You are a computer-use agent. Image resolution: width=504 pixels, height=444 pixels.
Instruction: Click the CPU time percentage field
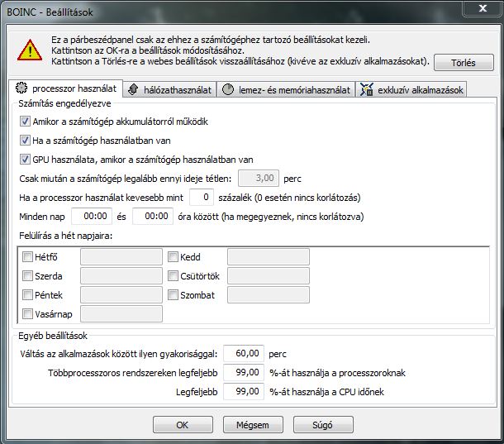[244, 391]
